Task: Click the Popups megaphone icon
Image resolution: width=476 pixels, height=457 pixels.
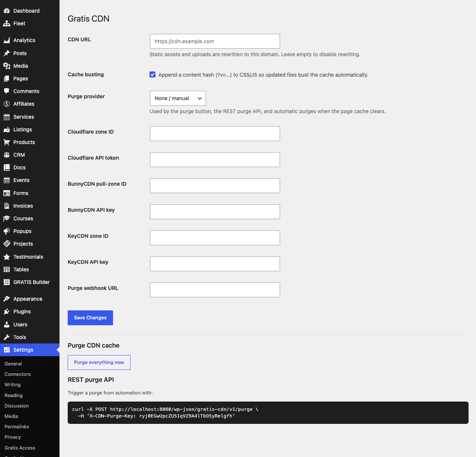Action: point(7,231)
